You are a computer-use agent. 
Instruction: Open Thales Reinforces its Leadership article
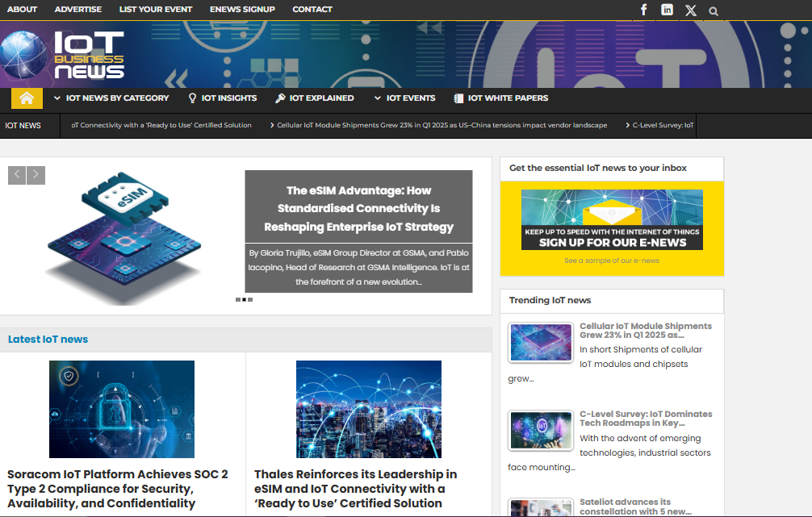coord(356,489)
